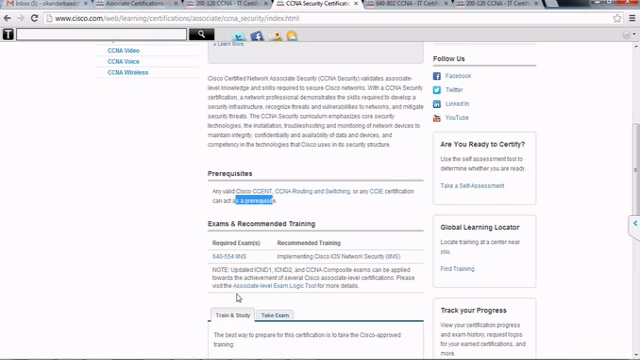
Task: Click the Twitter bird toolbar icon
Action: pos(239,36)
